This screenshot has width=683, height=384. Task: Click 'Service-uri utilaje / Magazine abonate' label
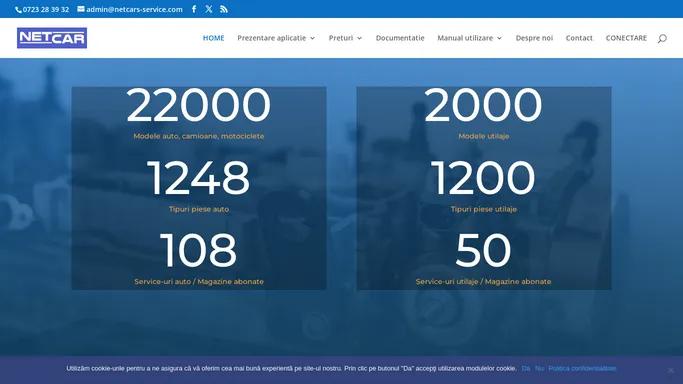click(484, 281)
